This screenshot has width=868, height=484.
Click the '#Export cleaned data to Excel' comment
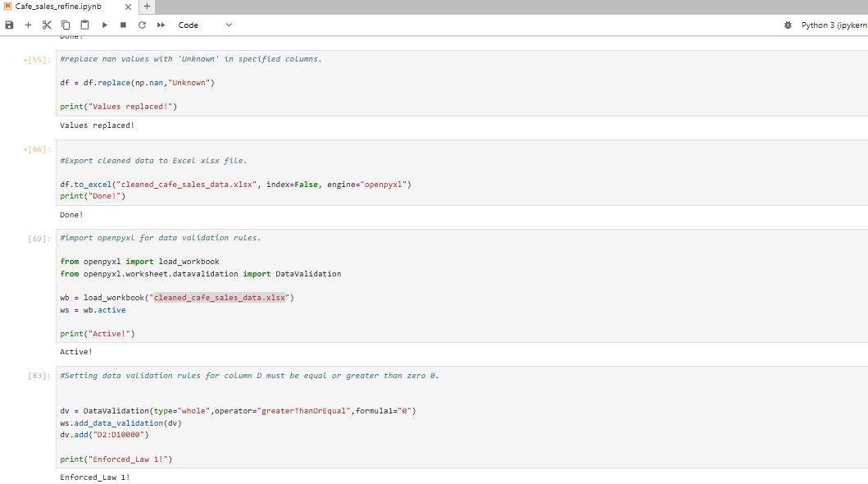[153, 161]
